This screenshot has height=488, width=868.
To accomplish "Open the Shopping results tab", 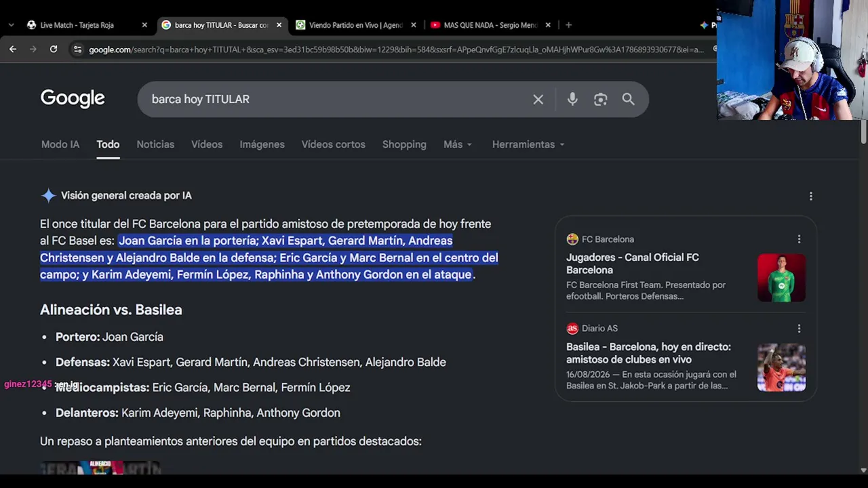I will pyautogui.click(x=404, y=144).
